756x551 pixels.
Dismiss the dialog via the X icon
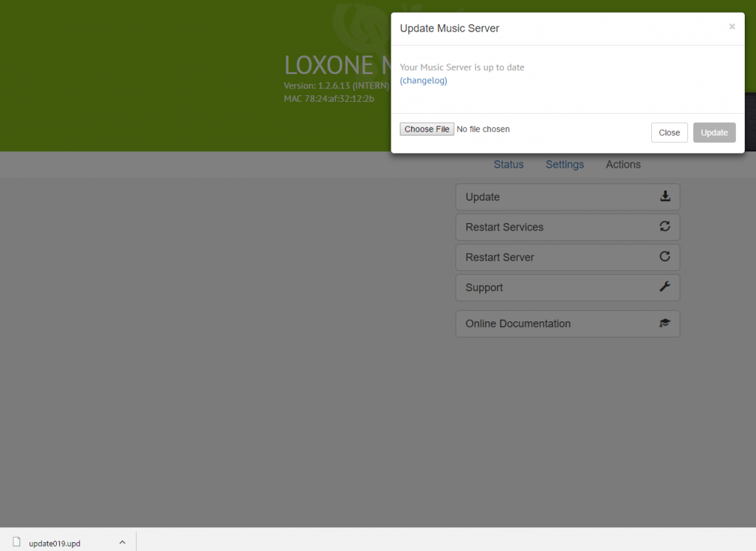[x=732, y=27]
